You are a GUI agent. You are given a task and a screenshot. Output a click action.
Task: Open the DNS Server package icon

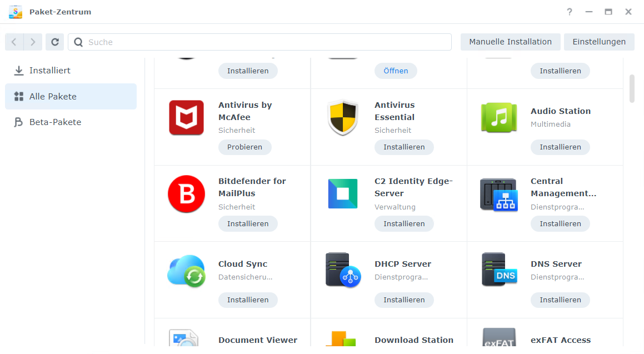click(x=498, y=270)
